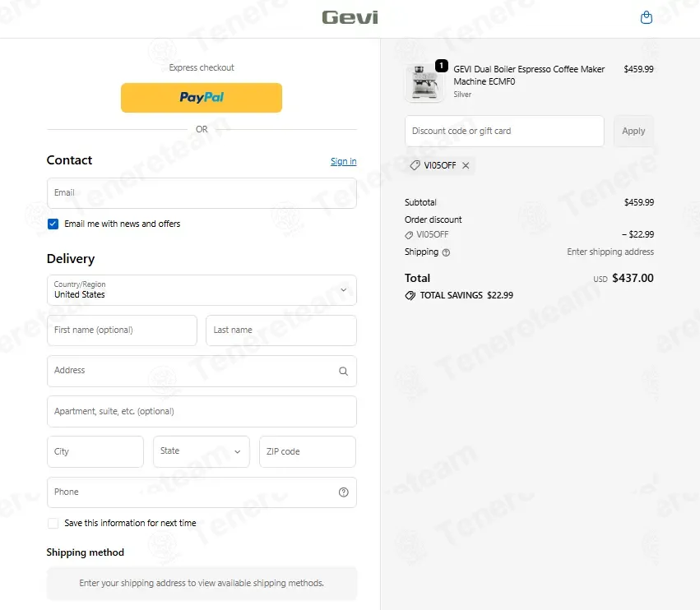Image resolution: width=700 pixels, height=610 pixels.
Task: Focus the Address field
Action: point(202,371)
